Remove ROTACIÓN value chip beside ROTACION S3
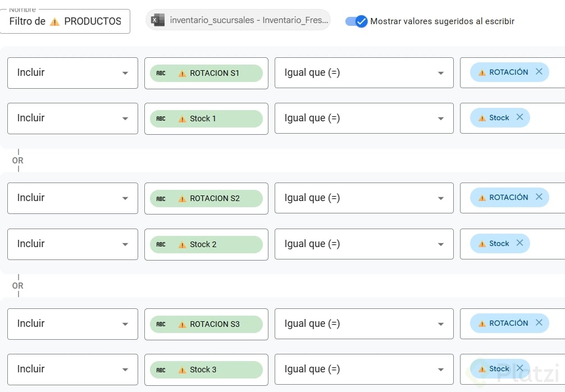The width and height of the screenshot is (565, 392). 539,323
